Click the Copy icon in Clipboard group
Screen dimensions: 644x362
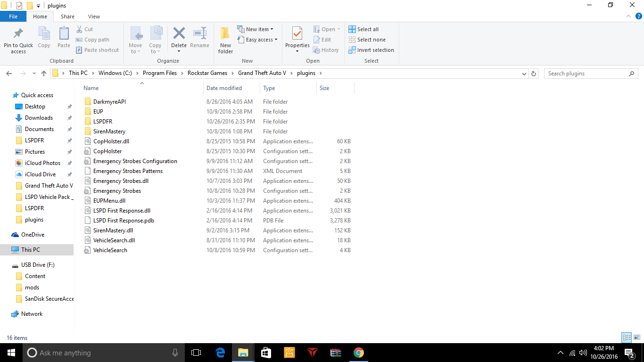click(x=44, y=34)
